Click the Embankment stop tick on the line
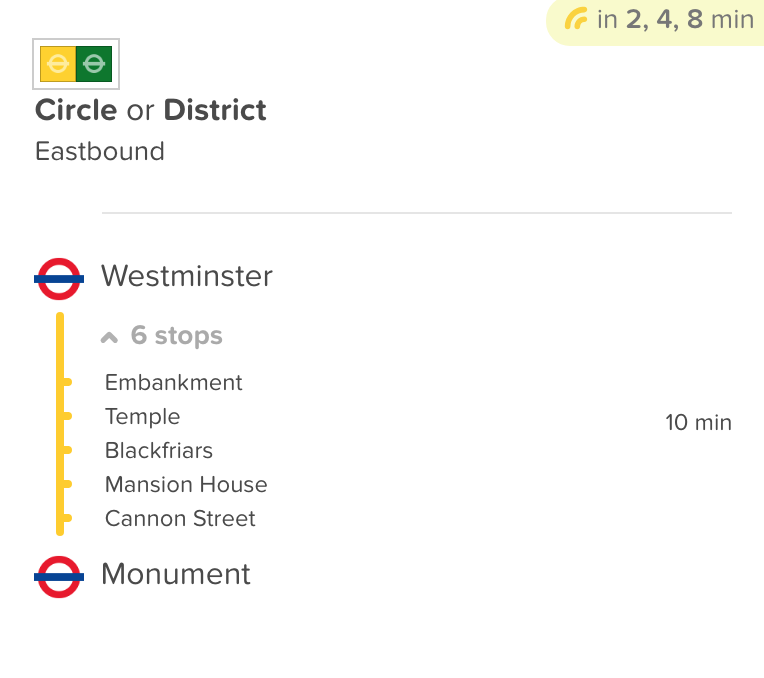 (66, 382)
